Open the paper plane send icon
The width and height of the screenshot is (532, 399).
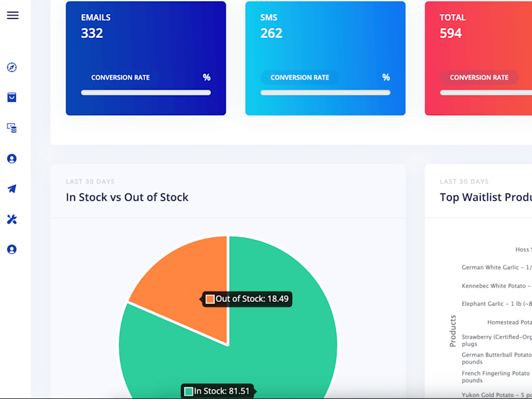[x=12, y=189]
